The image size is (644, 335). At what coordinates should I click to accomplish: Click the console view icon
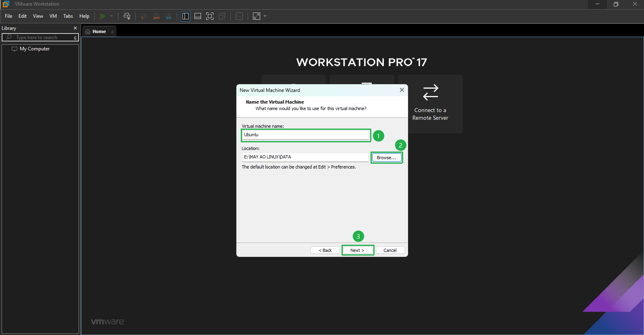pos(239,16)
